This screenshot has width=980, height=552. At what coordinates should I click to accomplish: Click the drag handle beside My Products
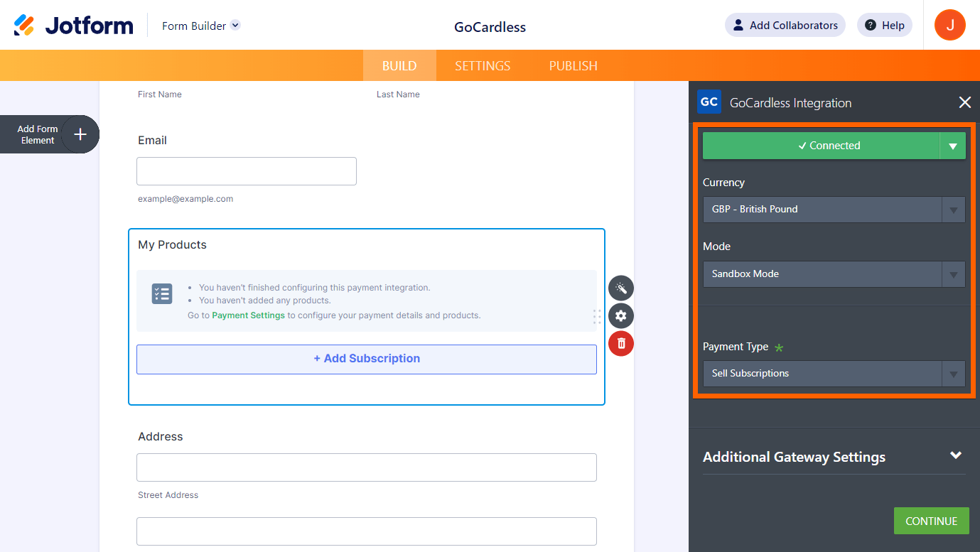[597, 317]
